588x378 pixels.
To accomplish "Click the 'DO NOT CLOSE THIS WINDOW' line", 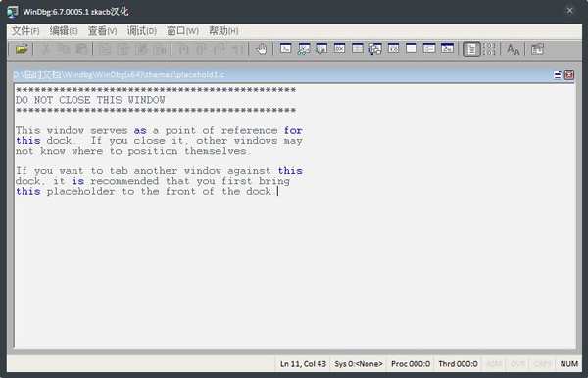I will pos(90,100).
